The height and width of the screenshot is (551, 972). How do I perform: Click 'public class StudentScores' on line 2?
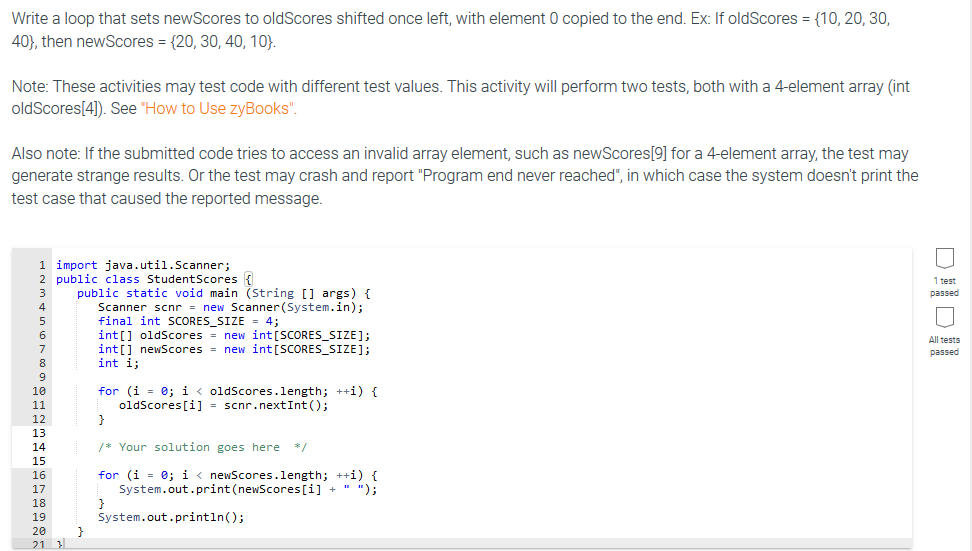(x=147, y=279)
